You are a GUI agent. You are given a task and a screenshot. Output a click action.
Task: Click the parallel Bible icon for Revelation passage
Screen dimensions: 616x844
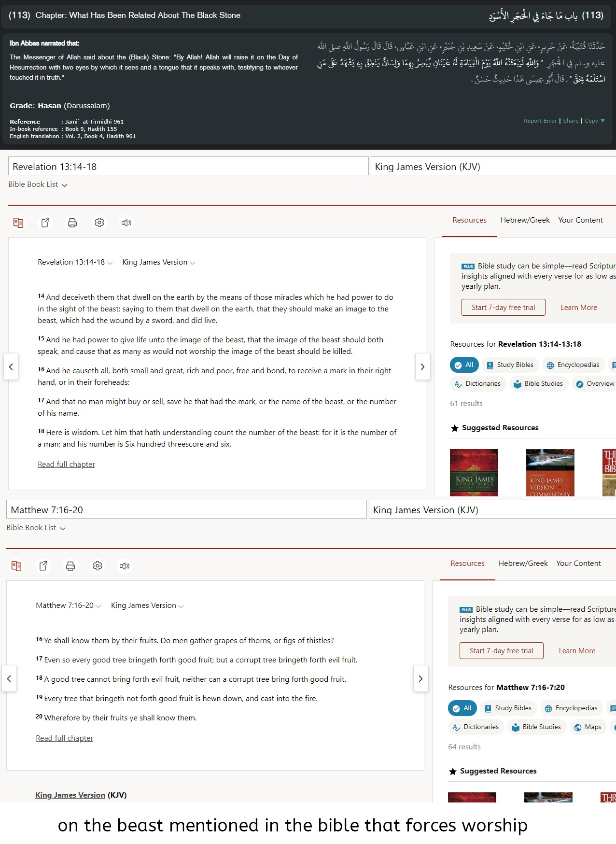(18, 223)
